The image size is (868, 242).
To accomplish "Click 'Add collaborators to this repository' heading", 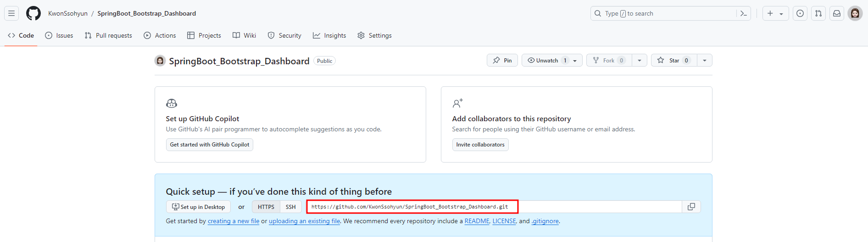I will coord(512,118).
